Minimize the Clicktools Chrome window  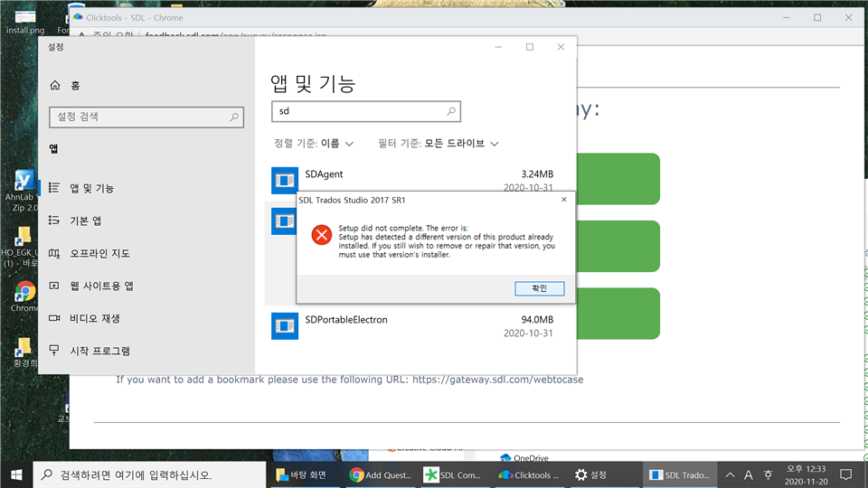786,18
